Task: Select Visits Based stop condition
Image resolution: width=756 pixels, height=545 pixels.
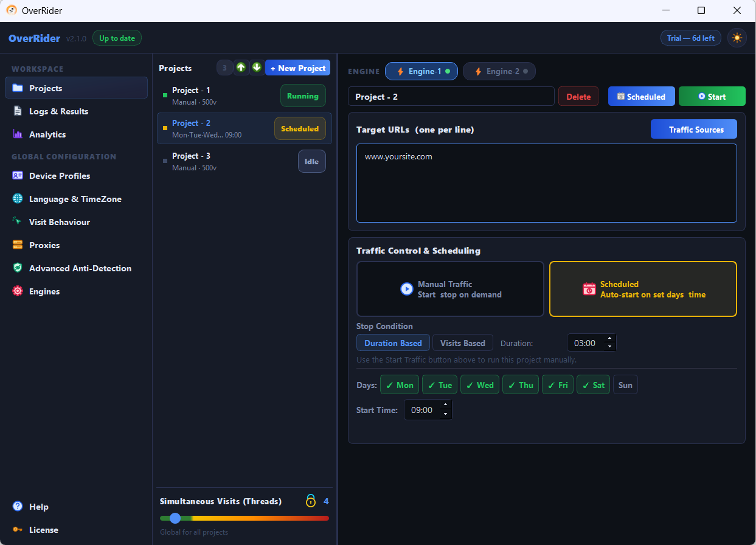Action: (x=463, y=343)
